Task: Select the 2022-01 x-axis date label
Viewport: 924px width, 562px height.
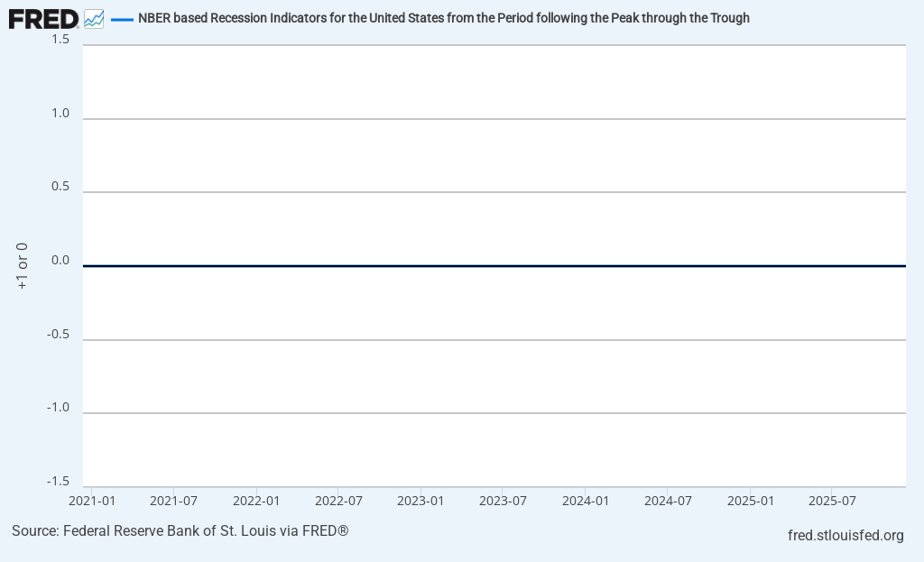Action: click(256, 500)
